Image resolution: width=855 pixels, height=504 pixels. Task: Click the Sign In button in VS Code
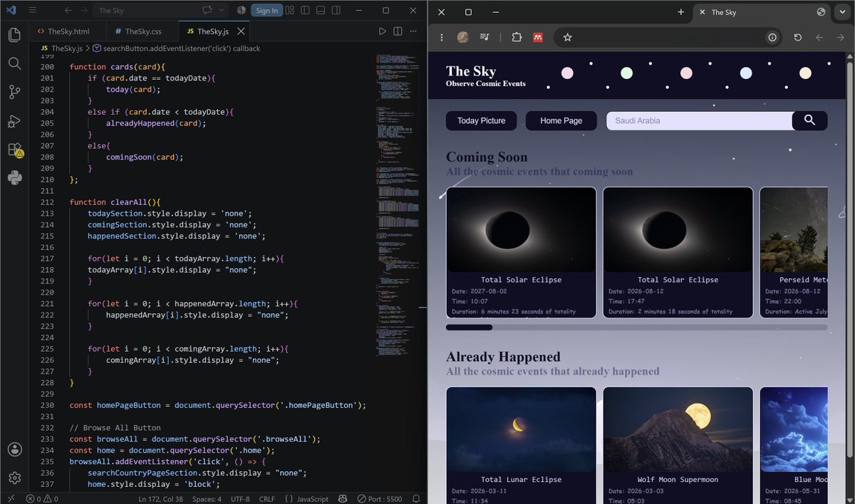(x=267, y=11)
